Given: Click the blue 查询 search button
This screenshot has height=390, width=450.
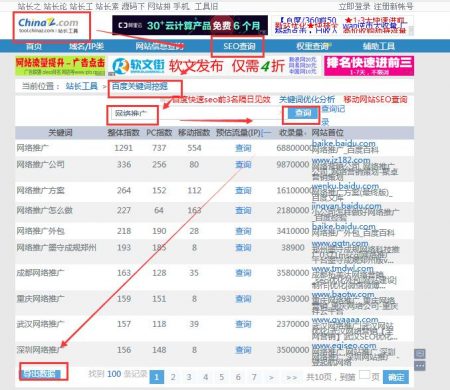Looking at the screenshot, I should (303, 113).
